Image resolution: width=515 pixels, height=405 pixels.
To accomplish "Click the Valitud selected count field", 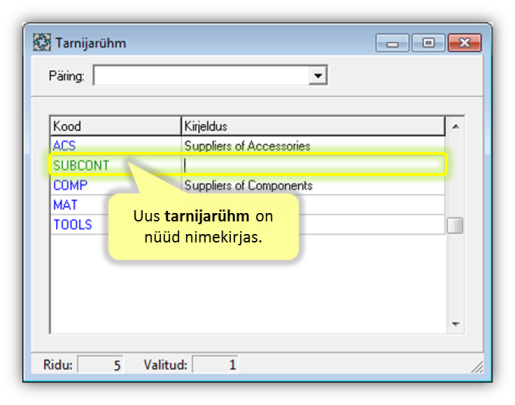I will point(215,365).
